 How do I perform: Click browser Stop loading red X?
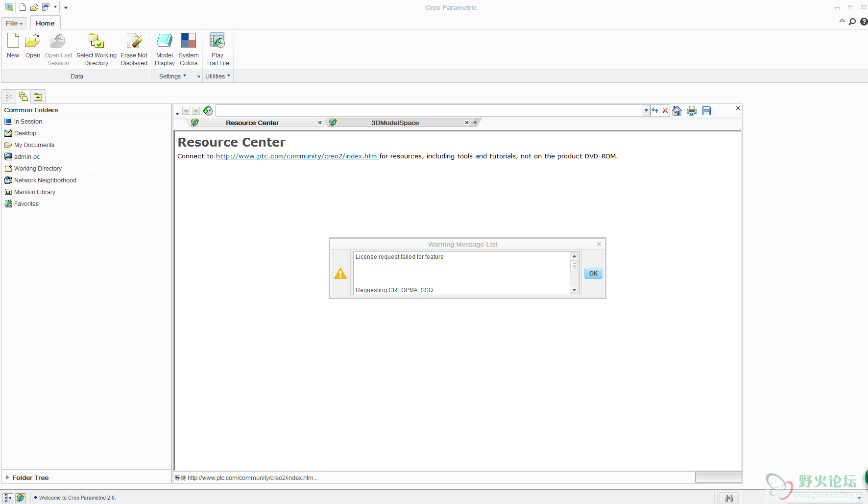(665, 111)
